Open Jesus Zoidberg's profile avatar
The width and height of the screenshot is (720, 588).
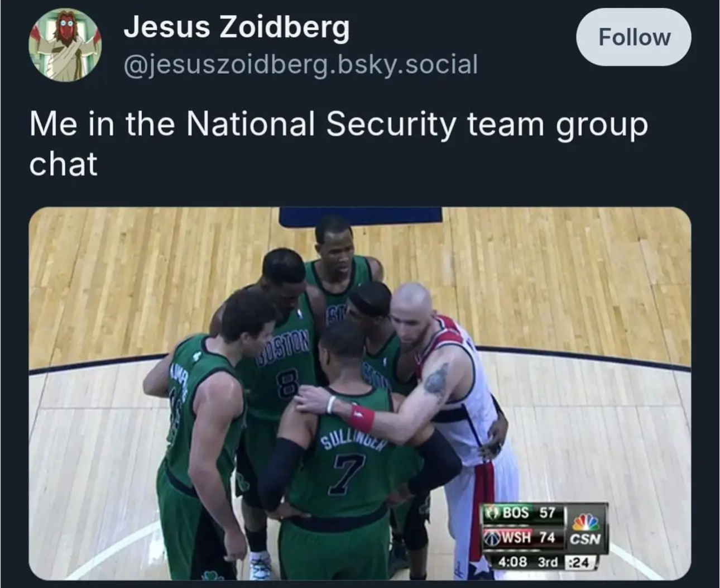[66, 45]
